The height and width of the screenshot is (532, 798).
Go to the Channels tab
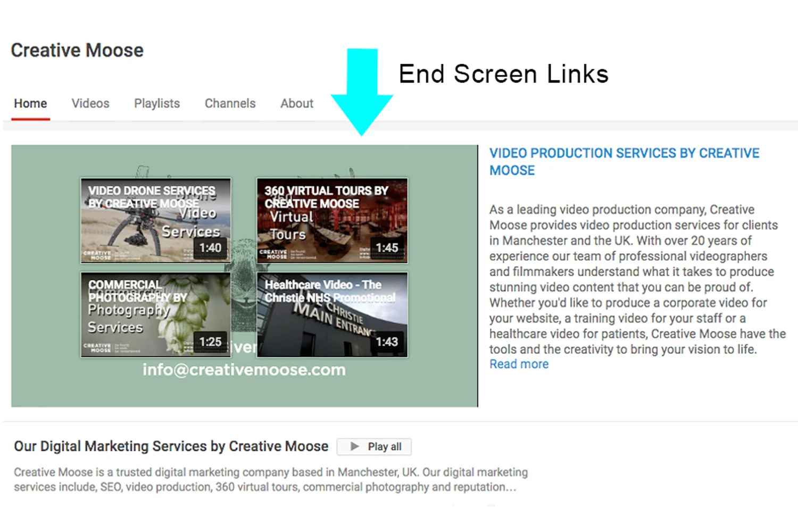coord(230,103)
